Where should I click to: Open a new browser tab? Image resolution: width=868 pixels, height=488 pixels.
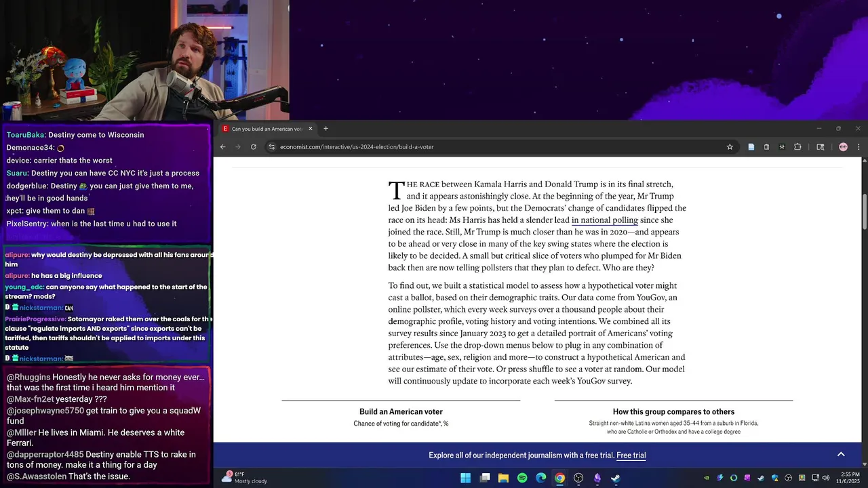click(x=325, y=129)
